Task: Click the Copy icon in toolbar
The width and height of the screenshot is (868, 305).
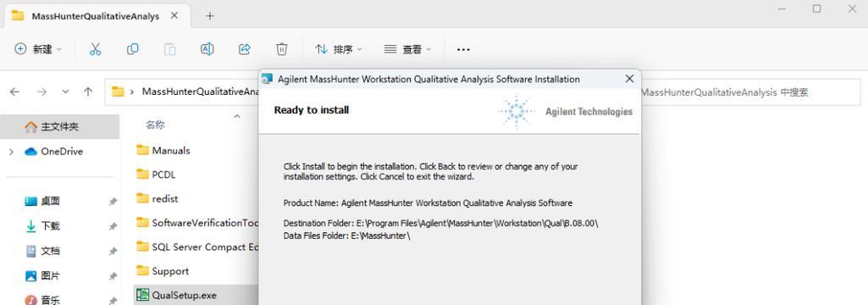Action: (132, 49)
